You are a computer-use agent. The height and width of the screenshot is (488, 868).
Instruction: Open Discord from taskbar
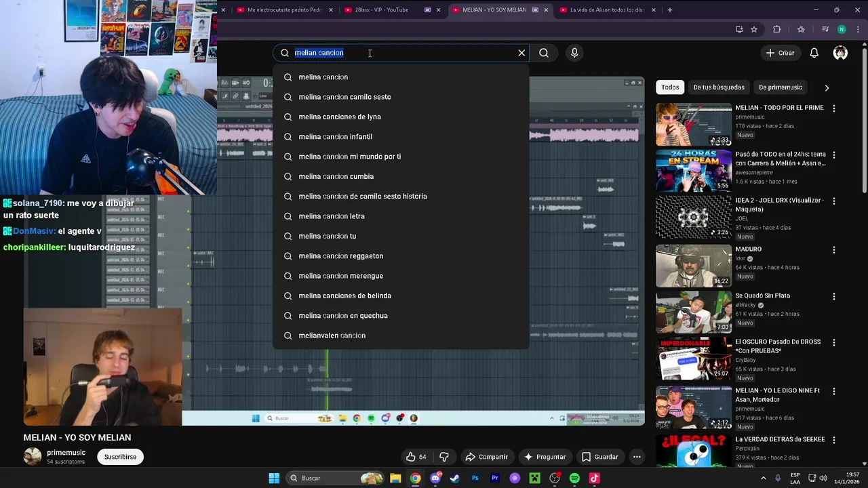click(435, 479)
